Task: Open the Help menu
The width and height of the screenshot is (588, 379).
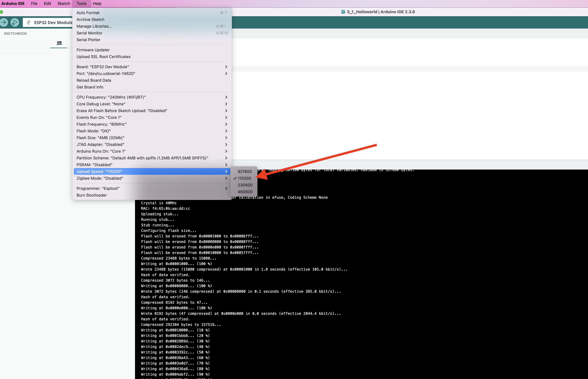Action: (x=97, y=3)
